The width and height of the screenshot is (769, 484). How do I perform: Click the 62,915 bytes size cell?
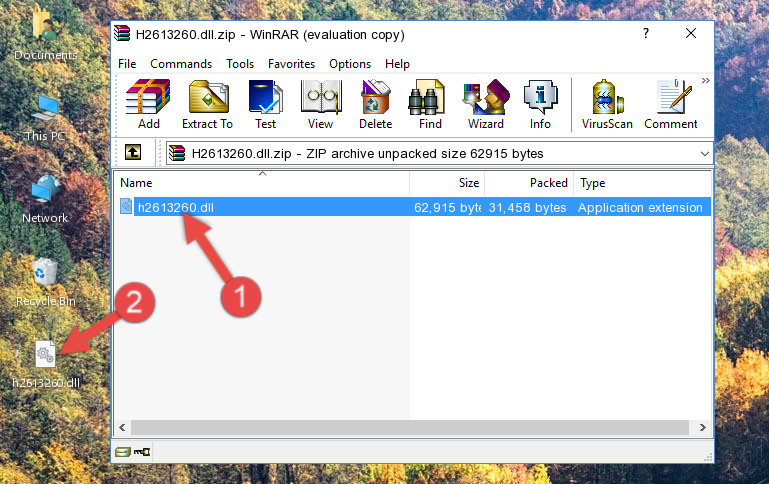(x=447, y=207)
